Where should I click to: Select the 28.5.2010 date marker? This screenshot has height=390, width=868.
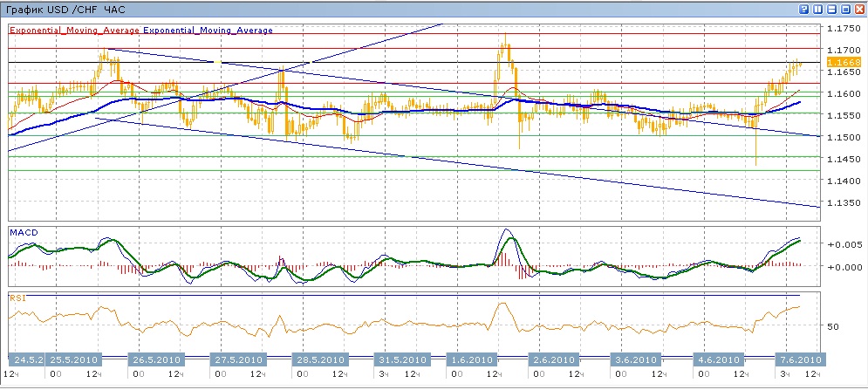321,359
